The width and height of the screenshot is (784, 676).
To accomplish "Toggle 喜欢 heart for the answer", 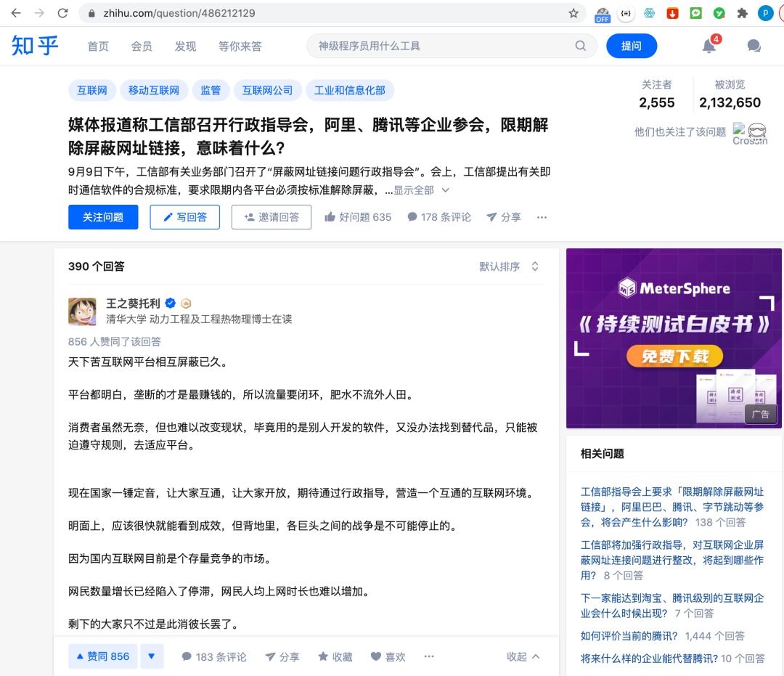I will [x=388, y=656].
